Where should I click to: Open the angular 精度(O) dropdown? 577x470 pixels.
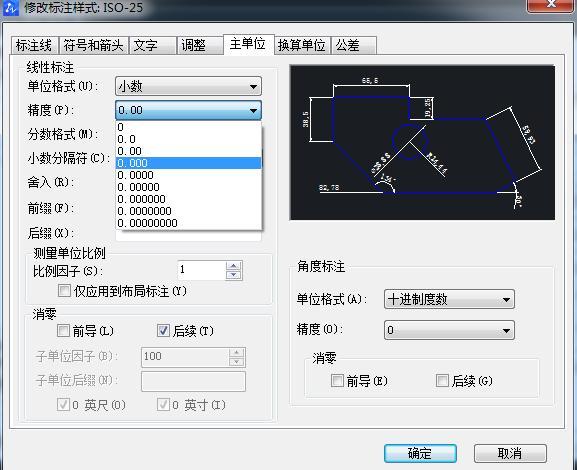[x=506, y=331]
